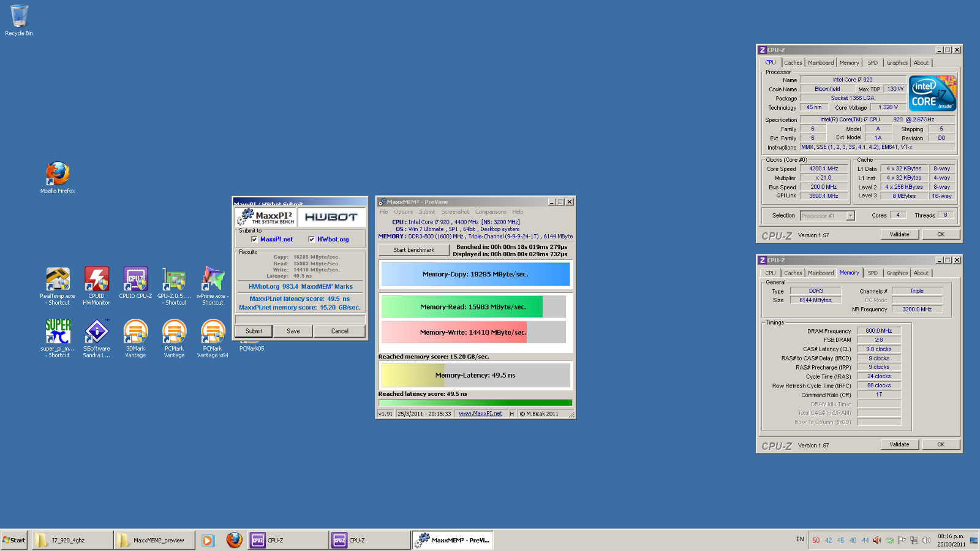
Task: Click the Show Desktop icon near the clock
Action: pyautogui.click(x=974, y=540)
